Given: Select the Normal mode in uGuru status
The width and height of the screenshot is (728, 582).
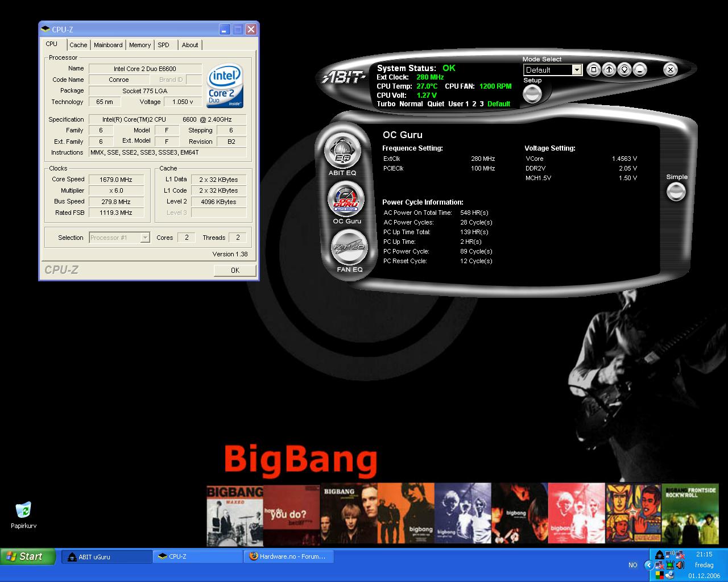Looking at the screenshot, I should 411,104.
